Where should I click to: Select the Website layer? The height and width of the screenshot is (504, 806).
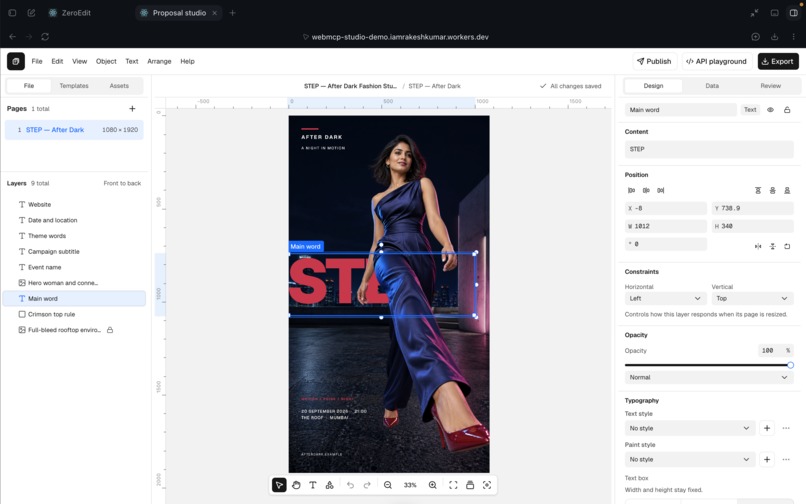75,205
